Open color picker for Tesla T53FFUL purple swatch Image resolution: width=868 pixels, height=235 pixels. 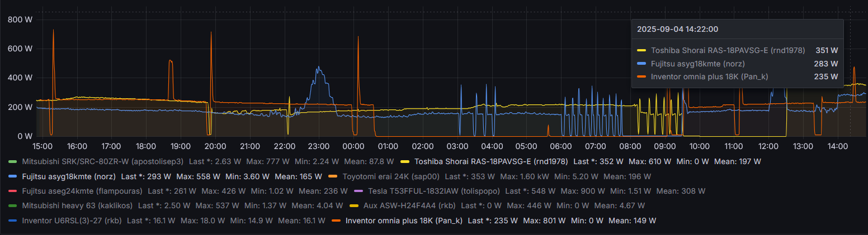[359, 191]
